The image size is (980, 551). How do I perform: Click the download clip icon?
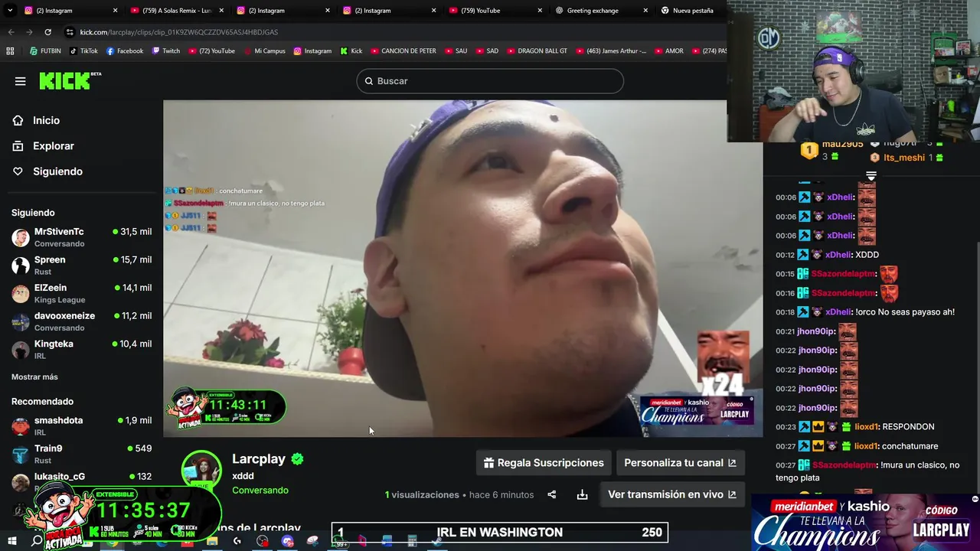click(x=582, y=494)
